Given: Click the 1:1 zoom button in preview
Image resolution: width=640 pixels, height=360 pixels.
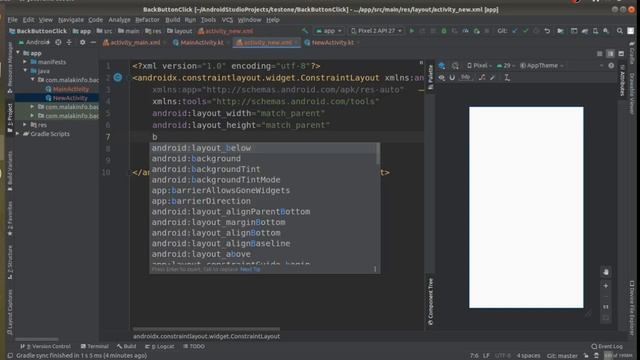Looking at the screenshot, I should 606,307.
